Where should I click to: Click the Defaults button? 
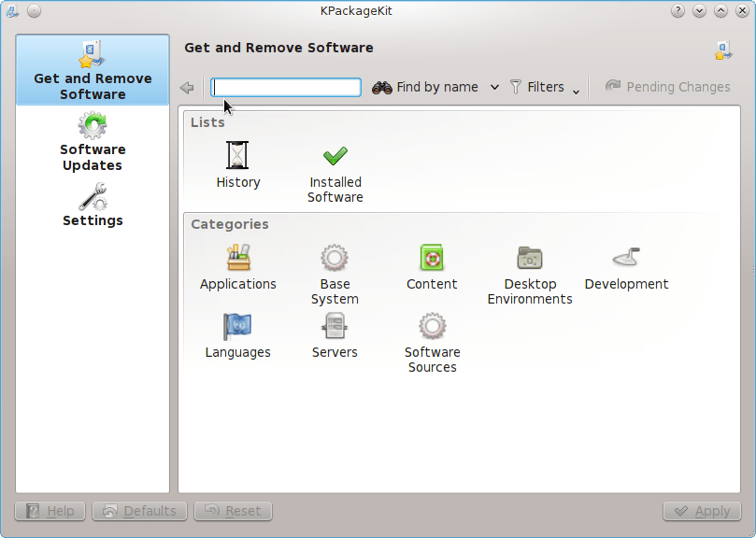[140, 511]
